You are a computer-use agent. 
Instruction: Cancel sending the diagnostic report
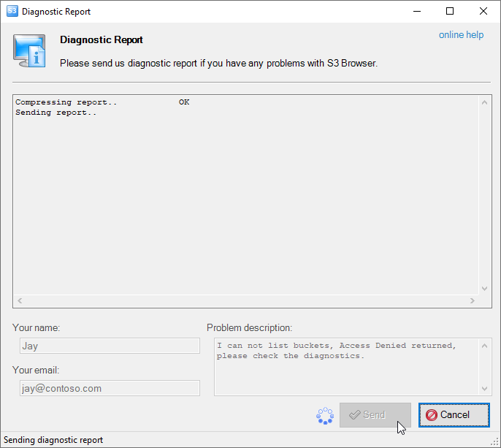coord(454,414)
